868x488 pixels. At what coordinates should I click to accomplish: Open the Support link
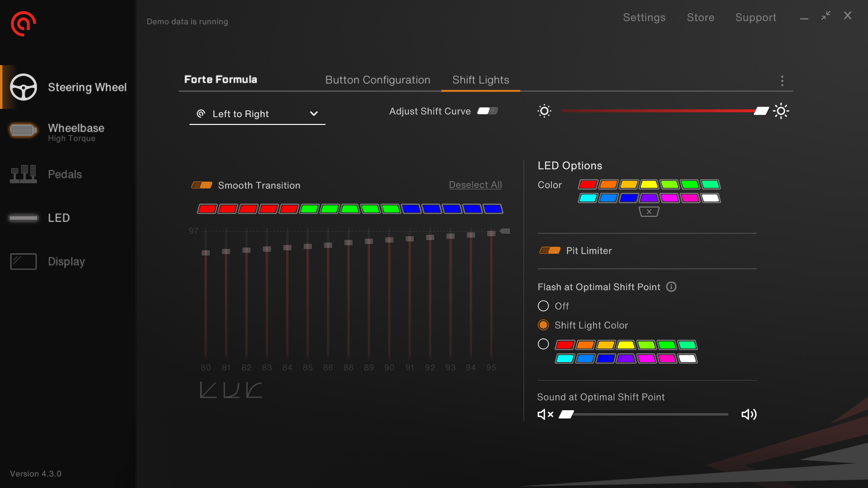(755, 17)
